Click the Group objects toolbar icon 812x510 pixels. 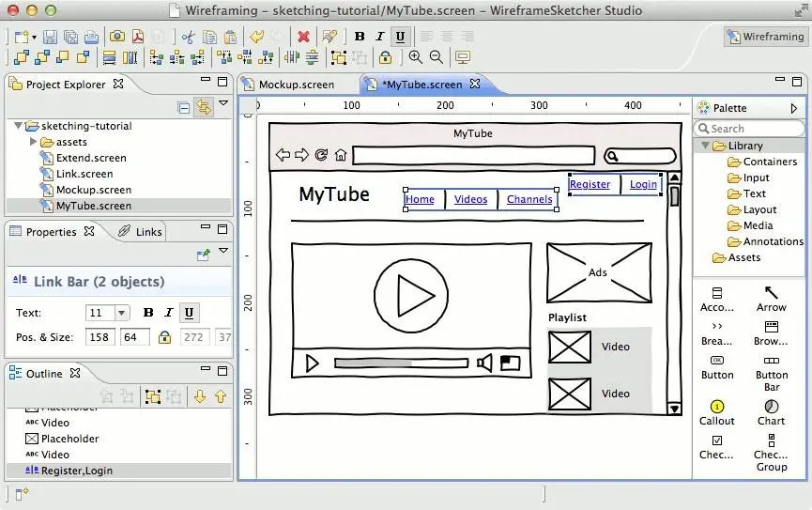(338, 57)
